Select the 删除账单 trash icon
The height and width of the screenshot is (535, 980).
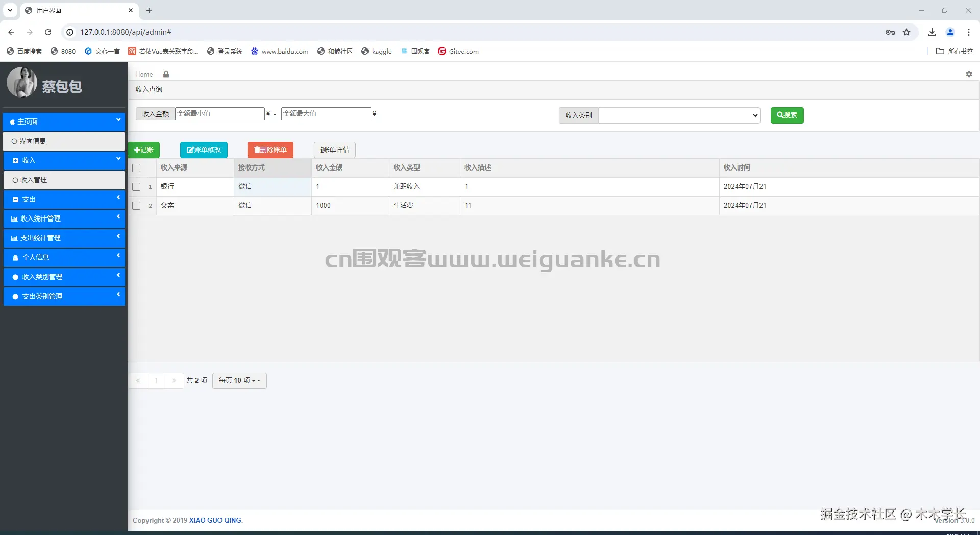257,150
